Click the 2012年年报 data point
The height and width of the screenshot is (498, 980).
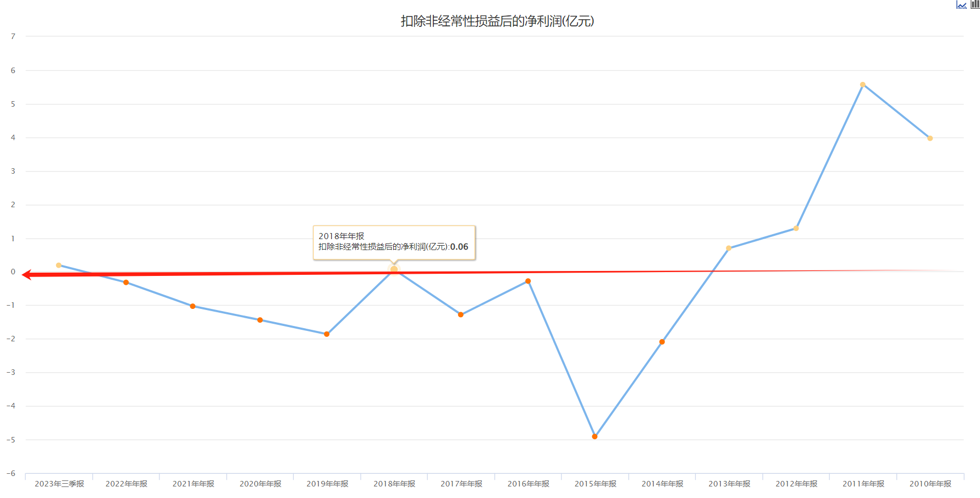(796, 228)
